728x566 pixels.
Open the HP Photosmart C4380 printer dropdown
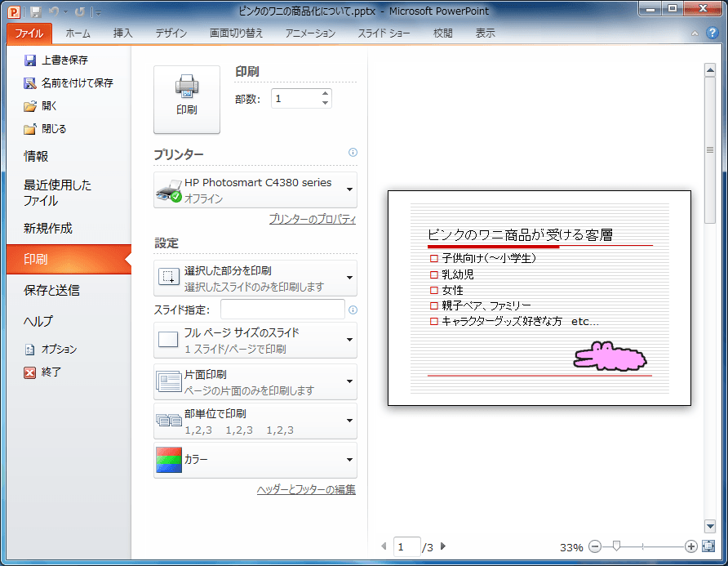(x=255, y=190)
